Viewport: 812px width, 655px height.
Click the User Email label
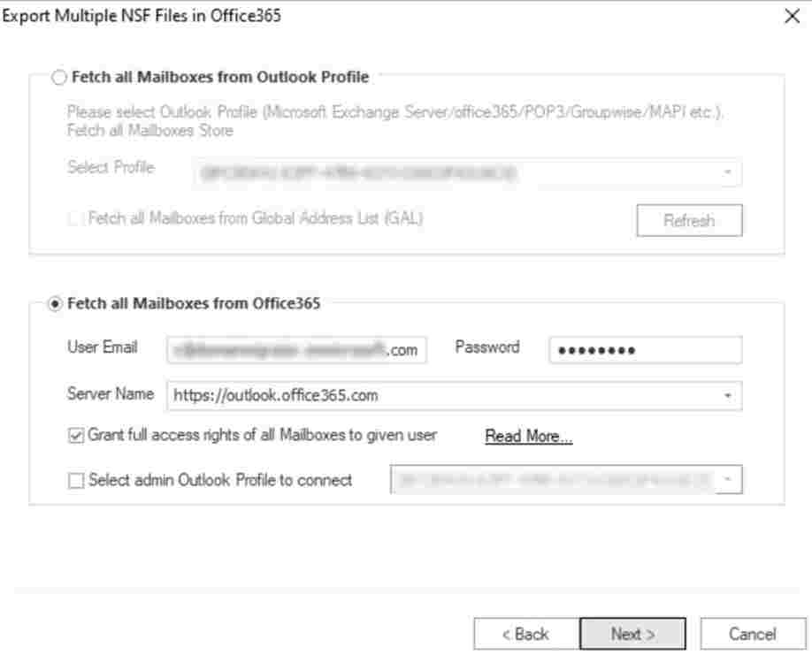pos(102,347)
